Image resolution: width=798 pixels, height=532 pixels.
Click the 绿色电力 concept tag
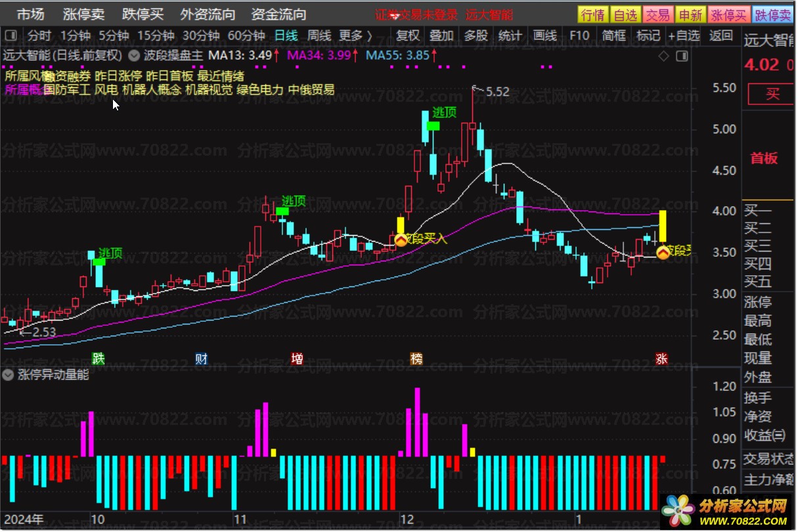click(x=260, y=89)
